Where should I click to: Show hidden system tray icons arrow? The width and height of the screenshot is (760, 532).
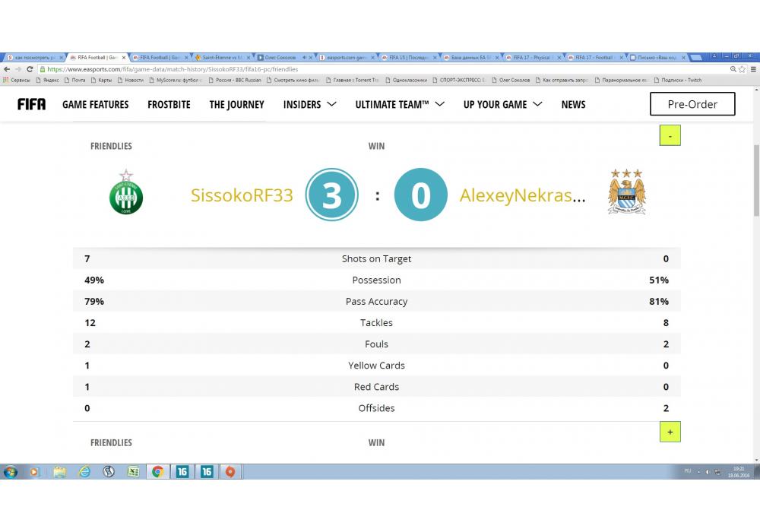(699, 471)
